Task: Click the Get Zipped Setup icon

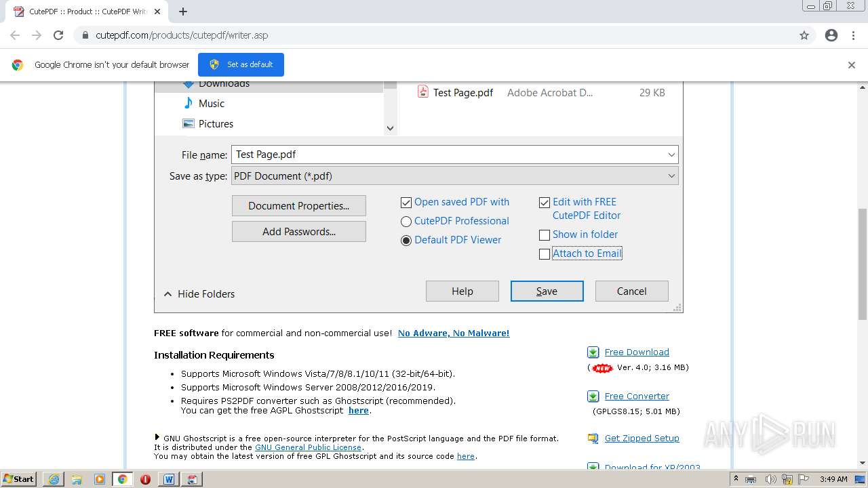Action: tap(593, 439)
